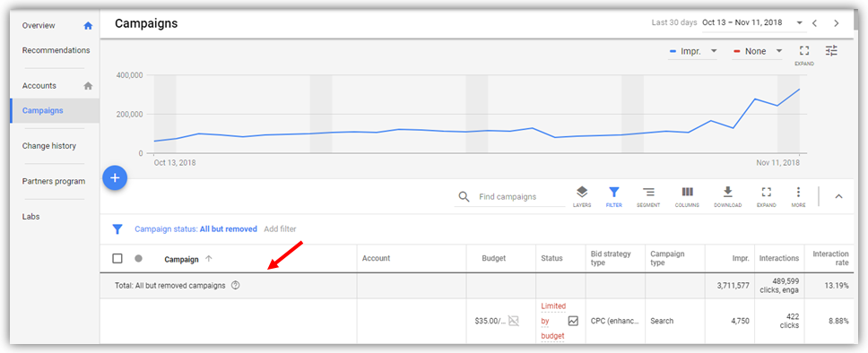Click the Add filter link
This screenshot has height=353, width=868.
coord(280,229)
